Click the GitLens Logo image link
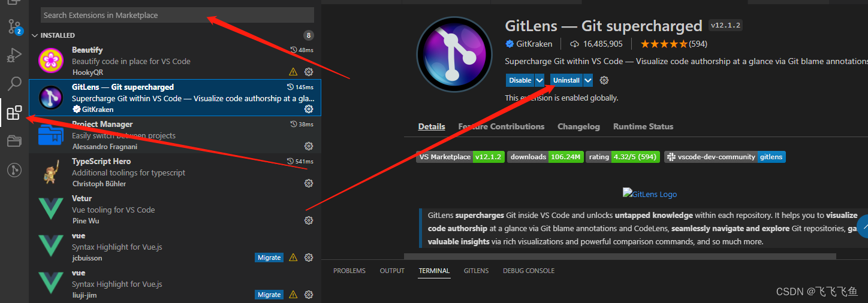The width and height of the screenshot is (868, 303). 650,194
